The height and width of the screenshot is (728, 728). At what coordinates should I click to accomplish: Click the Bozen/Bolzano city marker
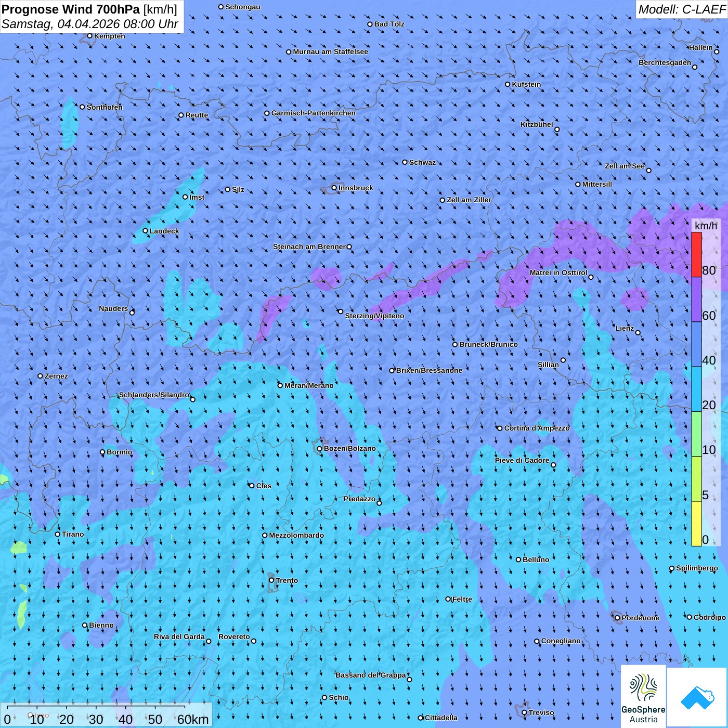click(320, 449)
